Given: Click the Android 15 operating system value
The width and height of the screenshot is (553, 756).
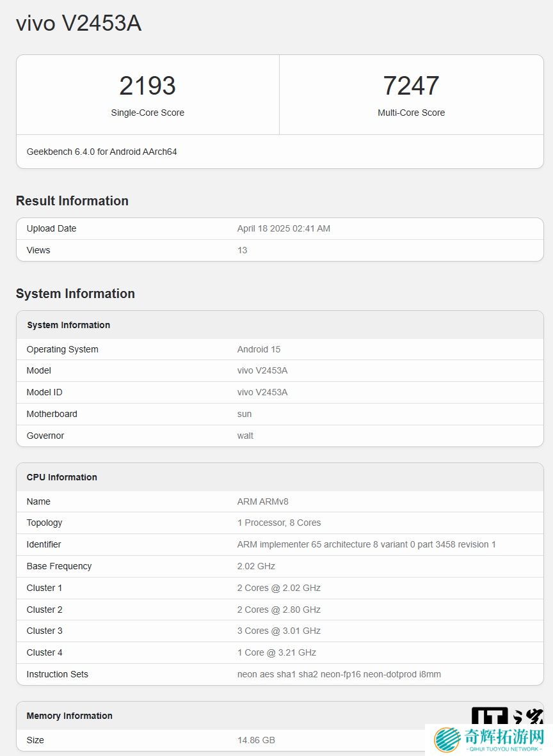Looking at the screenshot, I should 259,349.
